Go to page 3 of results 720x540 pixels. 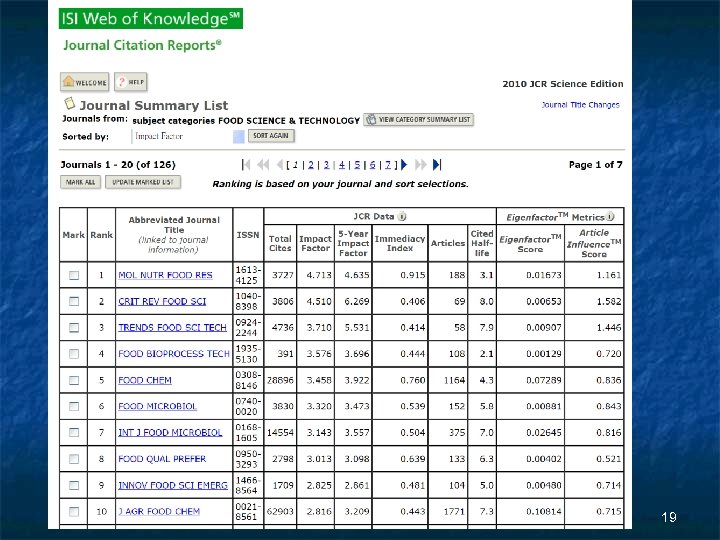pos(326,164)
